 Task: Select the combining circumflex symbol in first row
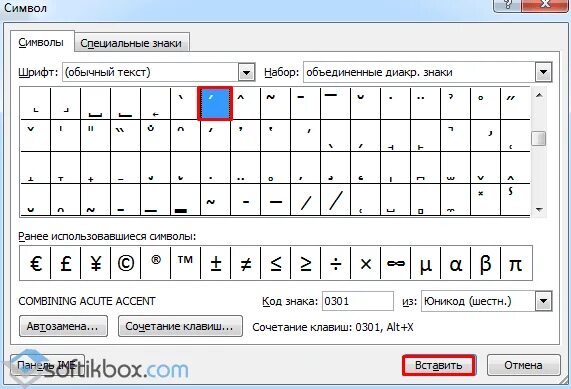click(245, 103)
